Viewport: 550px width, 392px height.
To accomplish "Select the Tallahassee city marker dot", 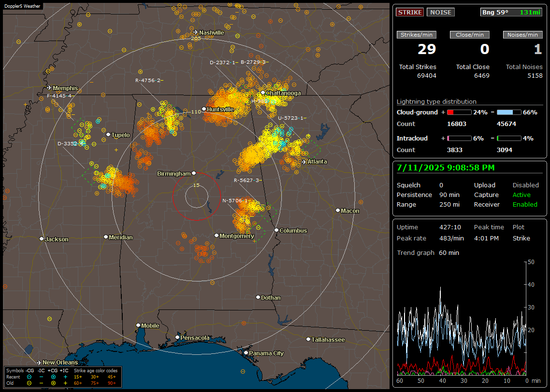I will [x=308, y=339].
